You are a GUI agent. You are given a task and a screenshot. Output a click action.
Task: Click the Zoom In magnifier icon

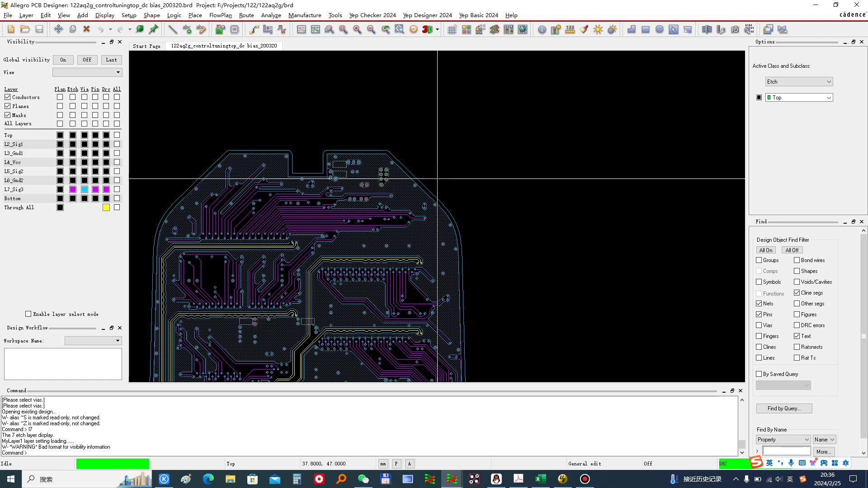click(357, 29)
